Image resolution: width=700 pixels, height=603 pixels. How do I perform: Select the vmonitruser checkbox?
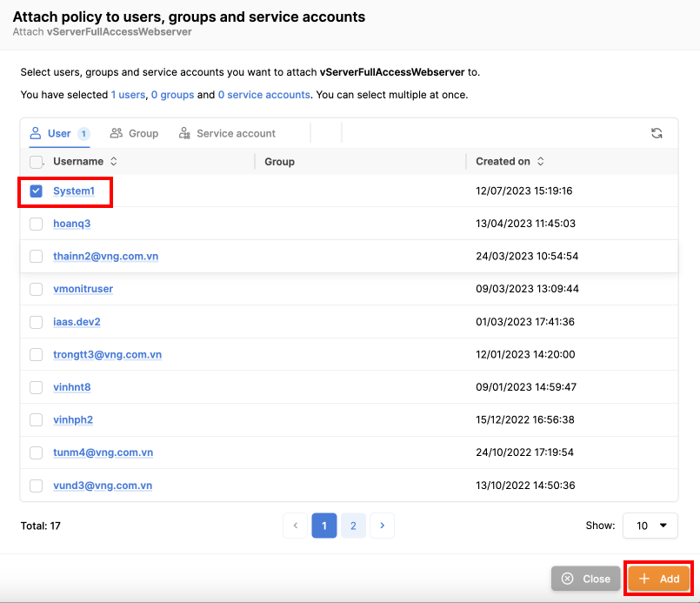coord(37,289)
